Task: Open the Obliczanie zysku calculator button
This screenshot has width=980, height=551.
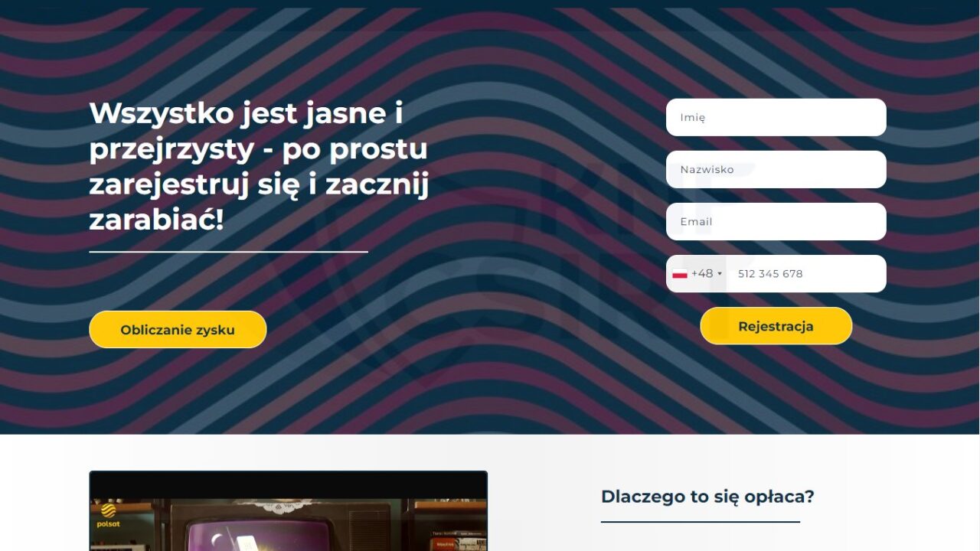Action: point(178,330)
